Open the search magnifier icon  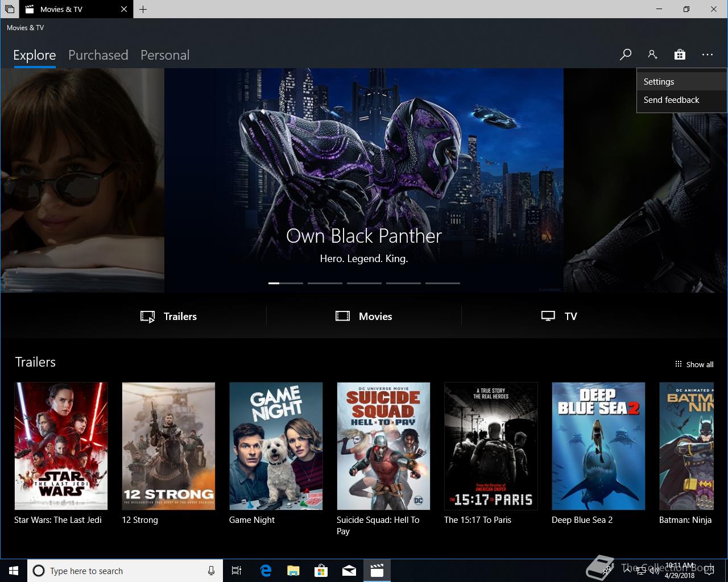click(x=626, y=55)
